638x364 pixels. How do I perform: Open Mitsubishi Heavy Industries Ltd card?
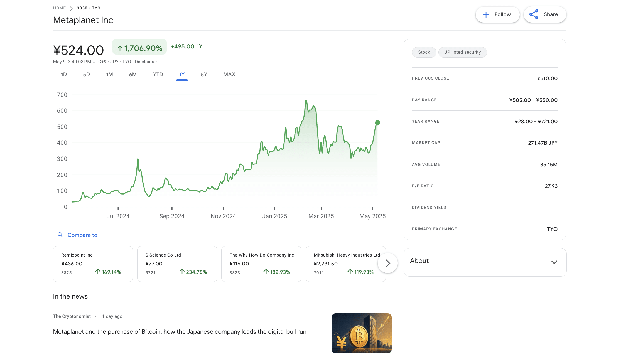[345, 264]
